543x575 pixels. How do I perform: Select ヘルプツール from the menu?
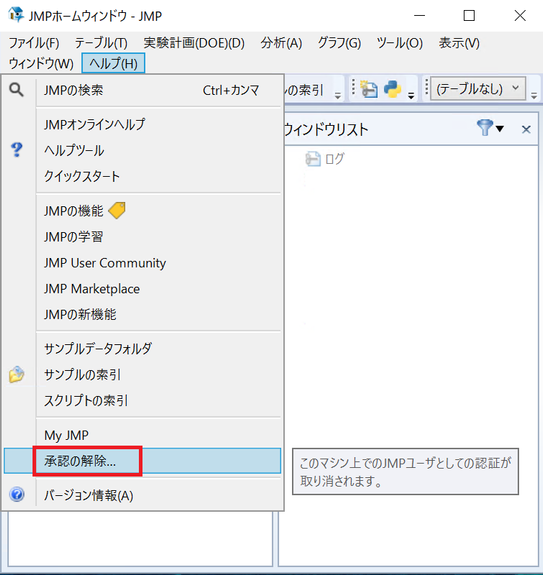click(x=142, y=150)
